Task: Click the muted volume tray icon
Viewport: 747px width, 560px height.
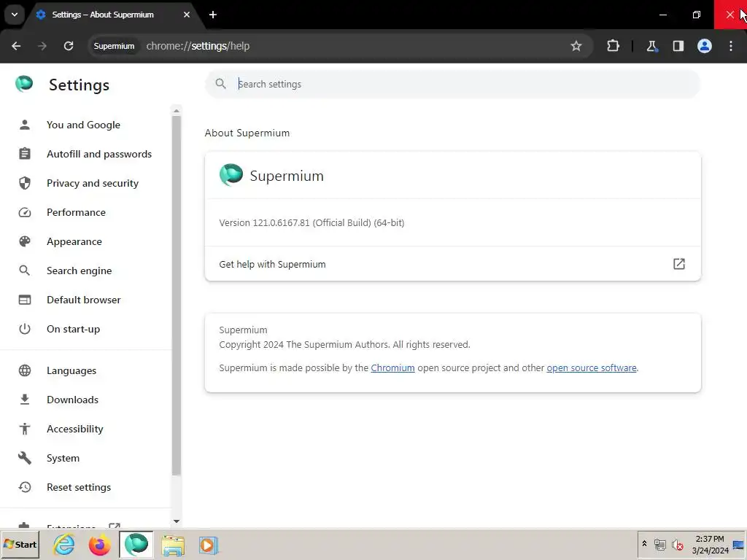Action: point(677,545)
